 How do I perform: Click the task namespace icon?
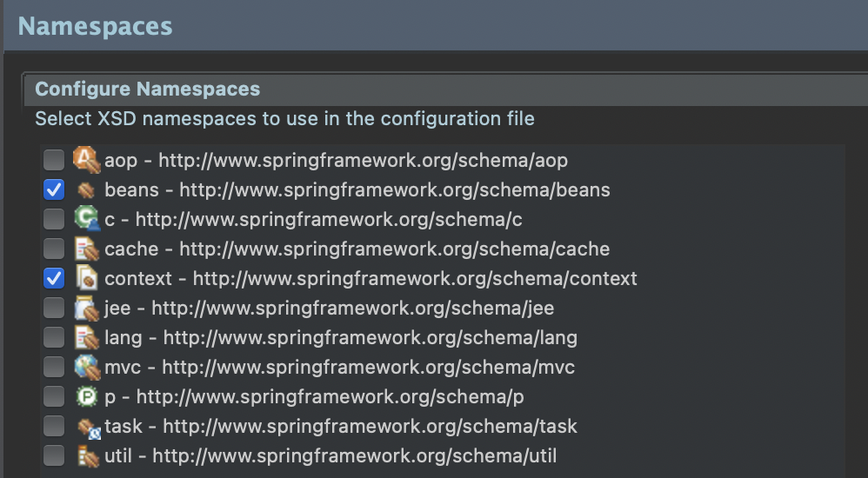[x=89, y=428]
